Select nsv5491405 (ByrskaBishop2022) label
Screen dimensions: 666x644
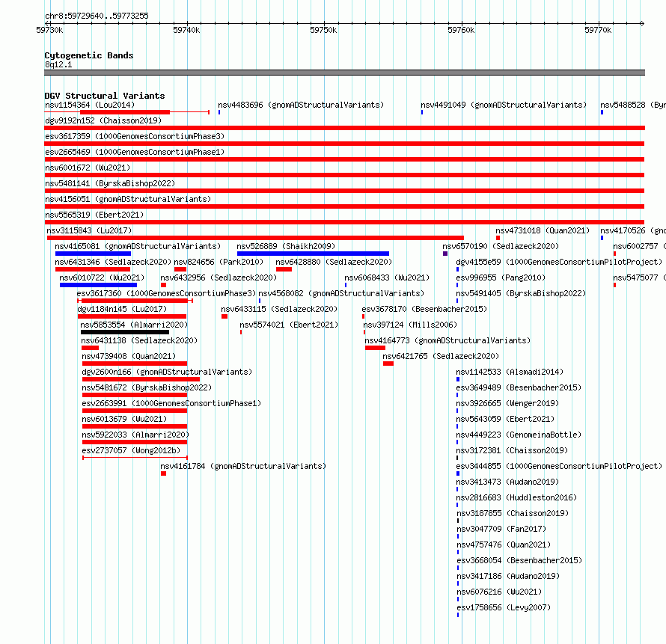pos(521,293)
